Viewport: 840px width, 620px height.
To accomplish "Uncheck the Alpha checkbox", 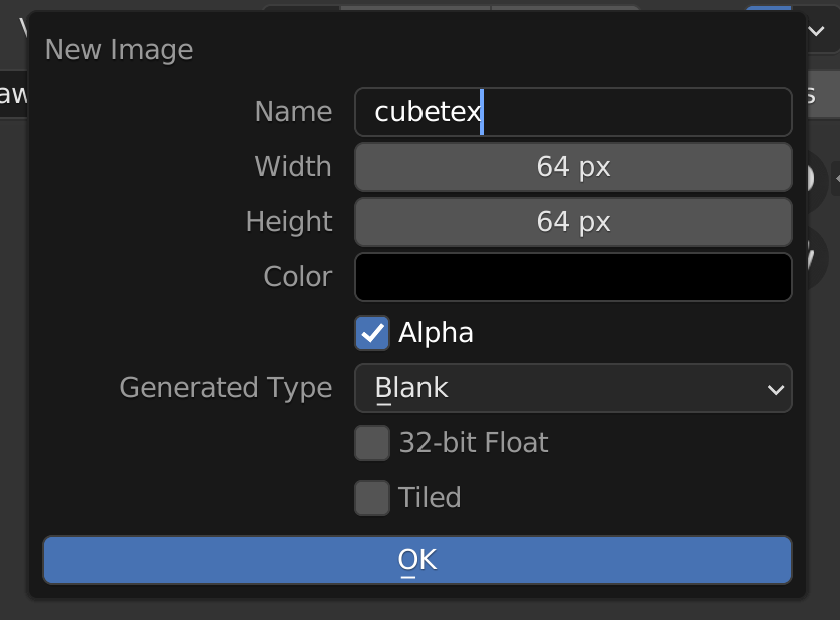I will [x=372, y=333].
